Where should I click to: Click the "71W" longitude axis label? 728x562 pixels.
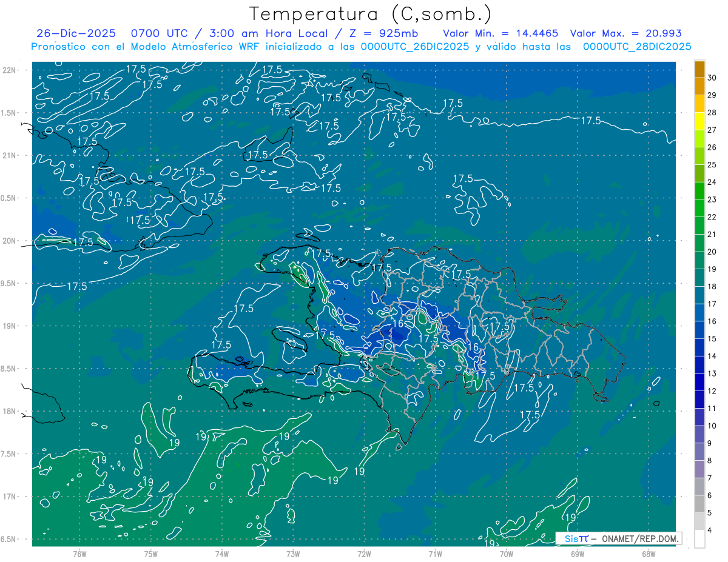(435, 554)
